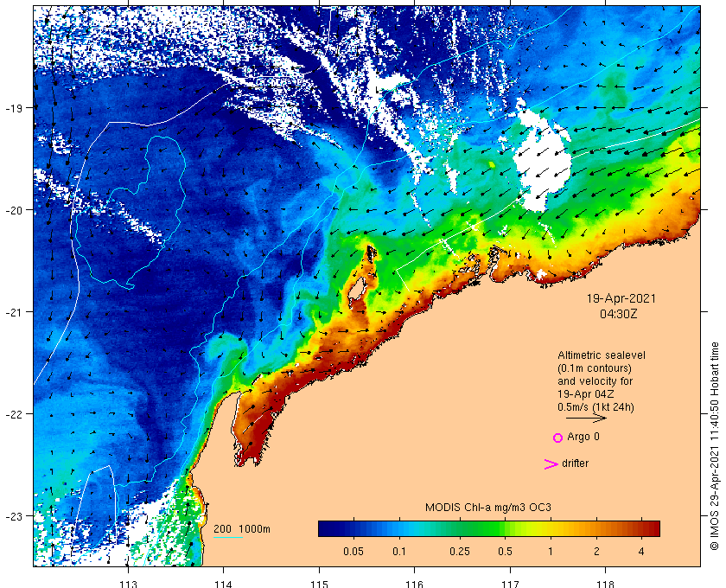726x588 pixels.
Task: Click the 116 longitude axis label
Action: [x=414, y=584]
